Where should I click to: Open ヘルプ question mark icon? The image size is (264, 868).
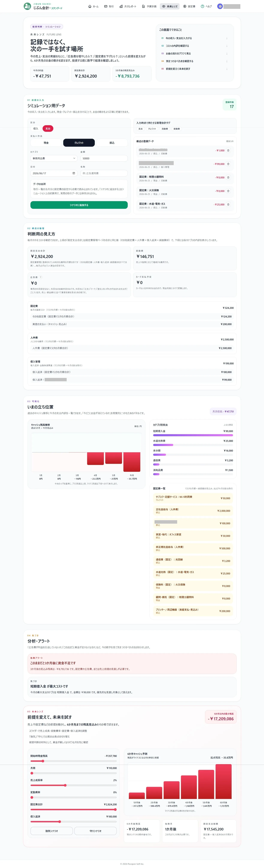(202, 6)
